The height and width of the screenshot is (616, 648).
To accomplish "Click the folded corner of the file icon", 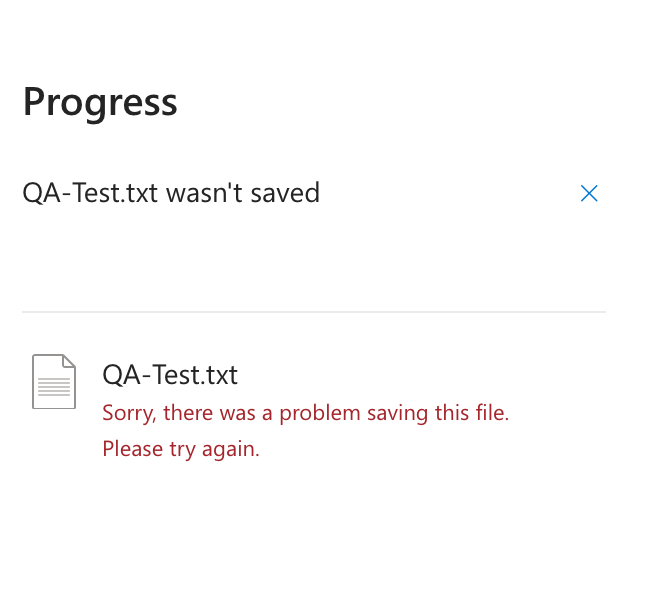I will pos(69,361).
